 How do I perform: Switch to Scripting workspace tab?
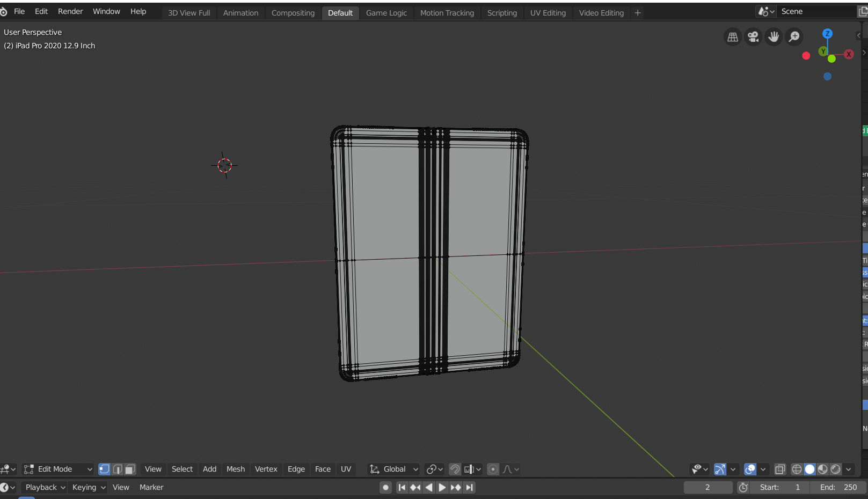[x=502, y=13]
